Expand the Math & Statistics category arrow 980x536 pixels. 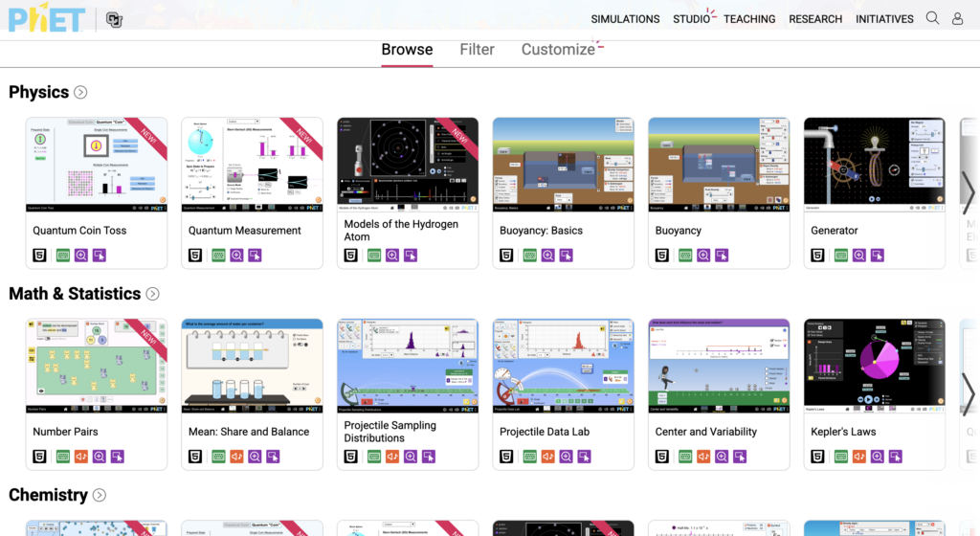[x=152, y=294]
